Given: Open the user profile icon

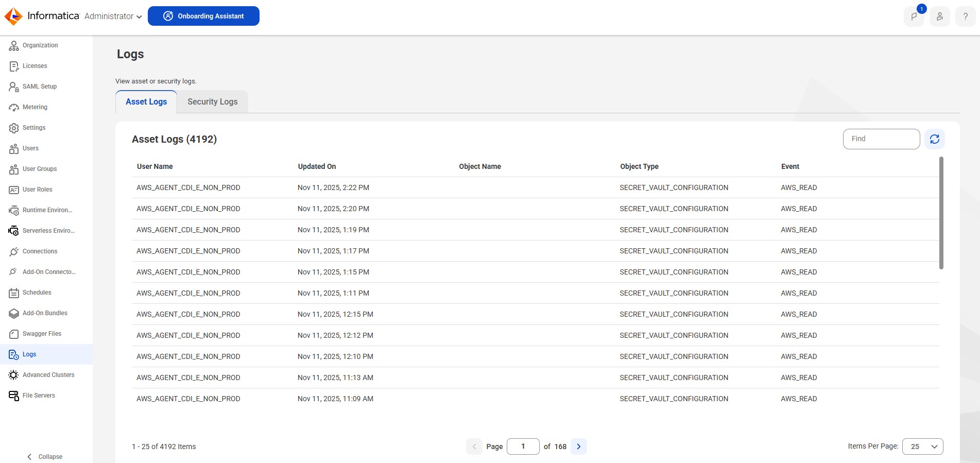Looking at the screenshot, I should click(x=940, y=16).
